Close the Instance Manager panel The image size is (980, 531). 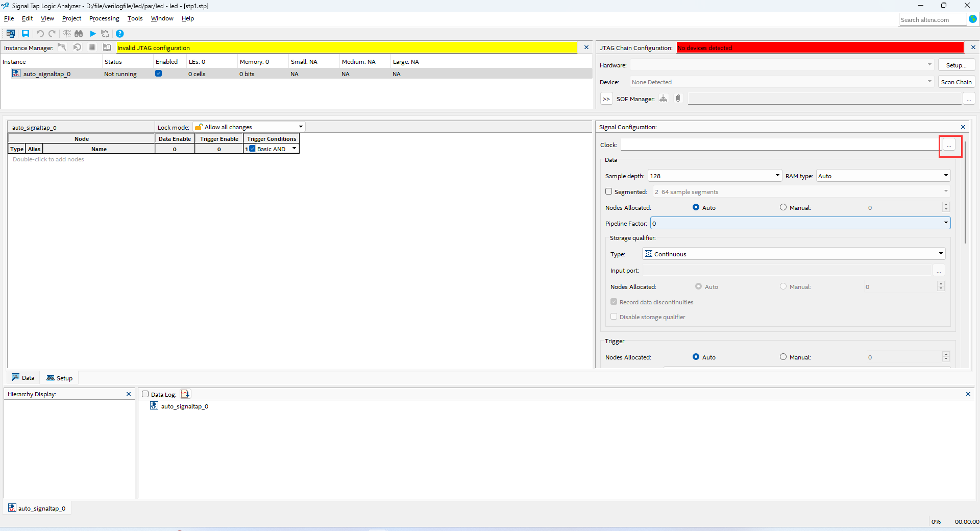click(586, 47)
